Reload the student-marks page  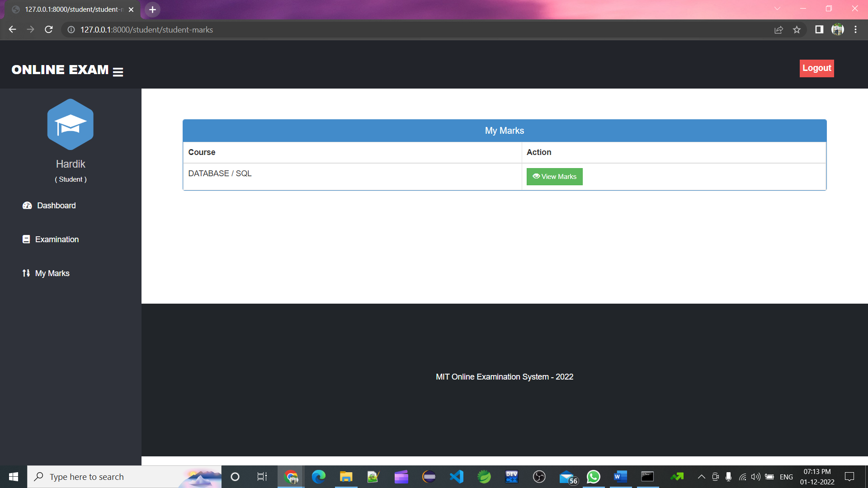[x=49, y=29]
